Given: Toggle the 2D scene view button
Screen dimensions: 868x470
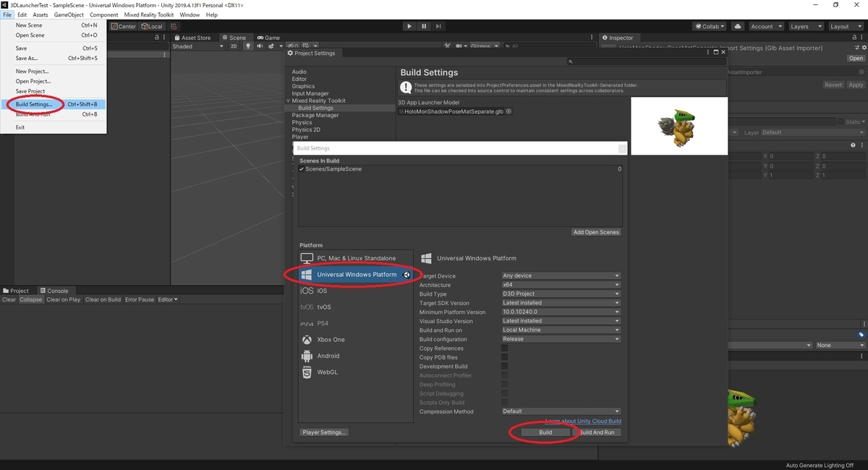Looking at the screenshot, I should [233, 46].
